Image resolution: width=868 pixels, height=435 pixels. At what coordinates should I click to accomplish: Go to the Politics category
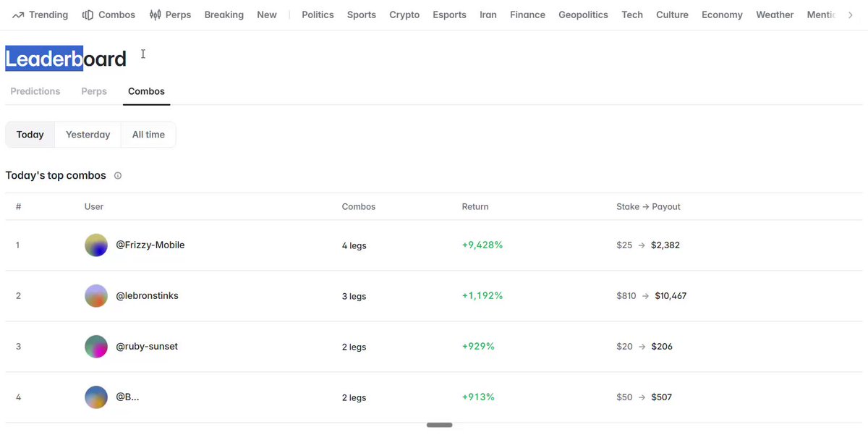[318, 14]
